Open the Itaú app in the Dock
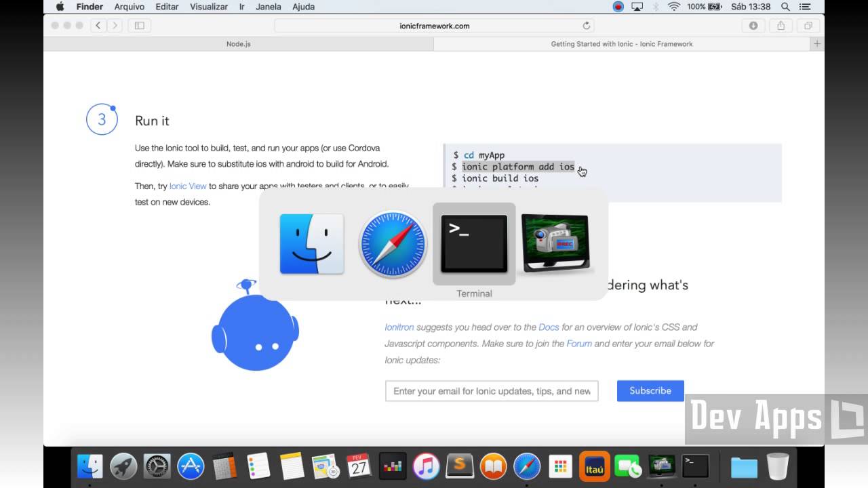Viewport: 868px width, 488px height. coord(594,466)
